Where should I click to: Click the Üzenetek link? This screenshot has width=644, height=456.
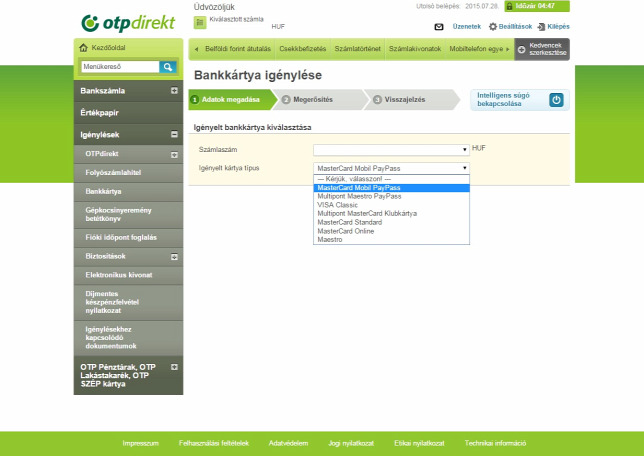467,27
